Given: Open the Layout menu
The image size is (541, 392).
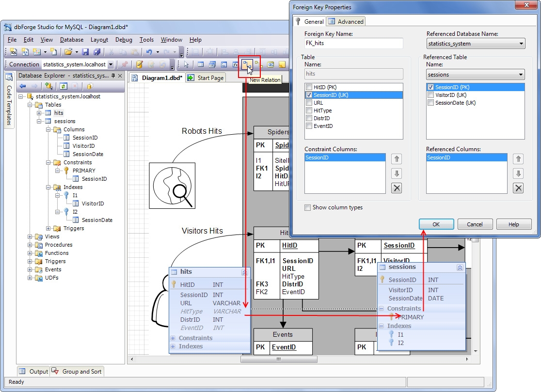Looking at the screenshot, I should tap(99, 40).
